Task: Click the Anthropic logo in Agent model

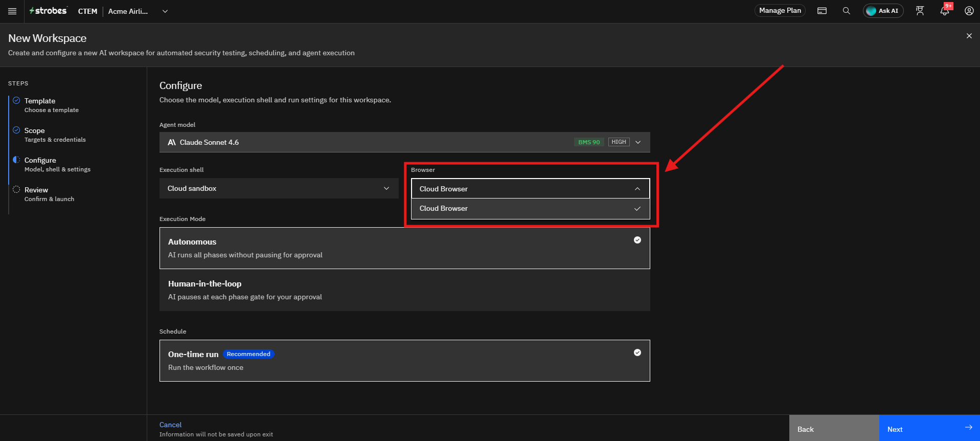Action: [172, 142]
